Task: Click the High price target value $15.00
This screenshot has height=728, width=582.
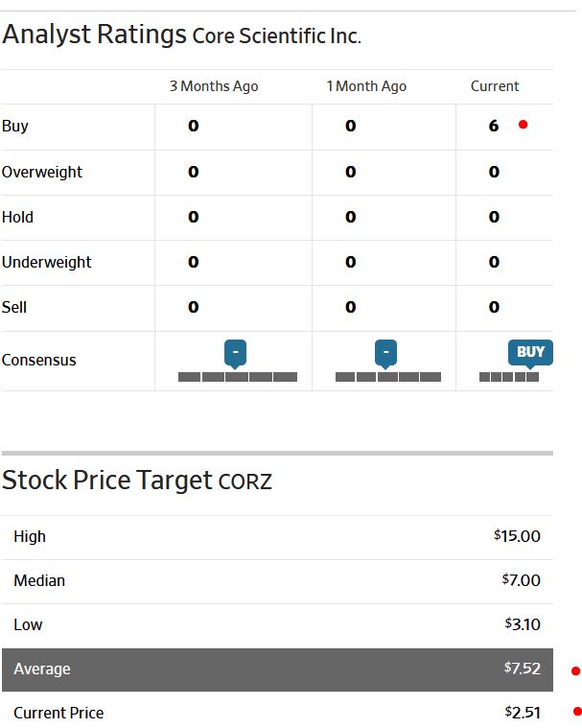Action: click(518, 536)
